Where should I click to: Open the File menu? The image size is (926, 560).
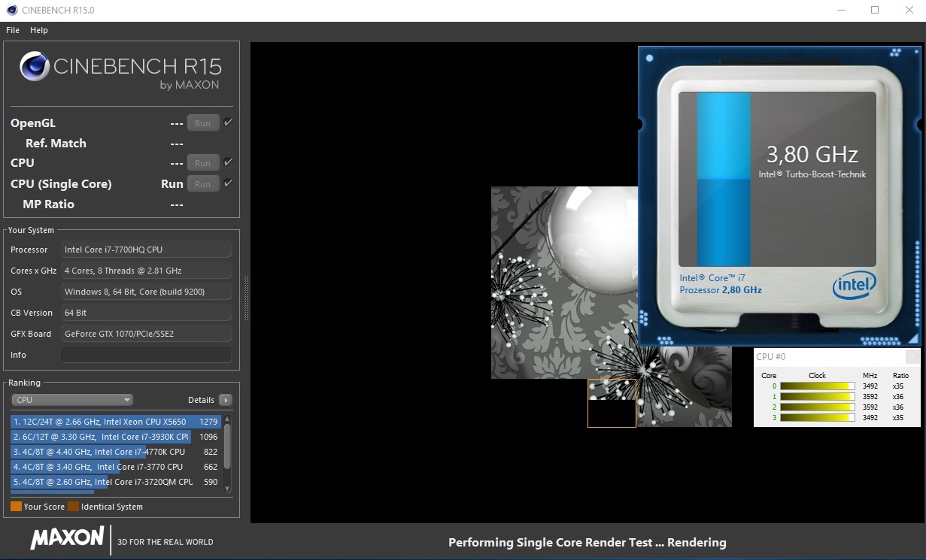tap(13, 30)
